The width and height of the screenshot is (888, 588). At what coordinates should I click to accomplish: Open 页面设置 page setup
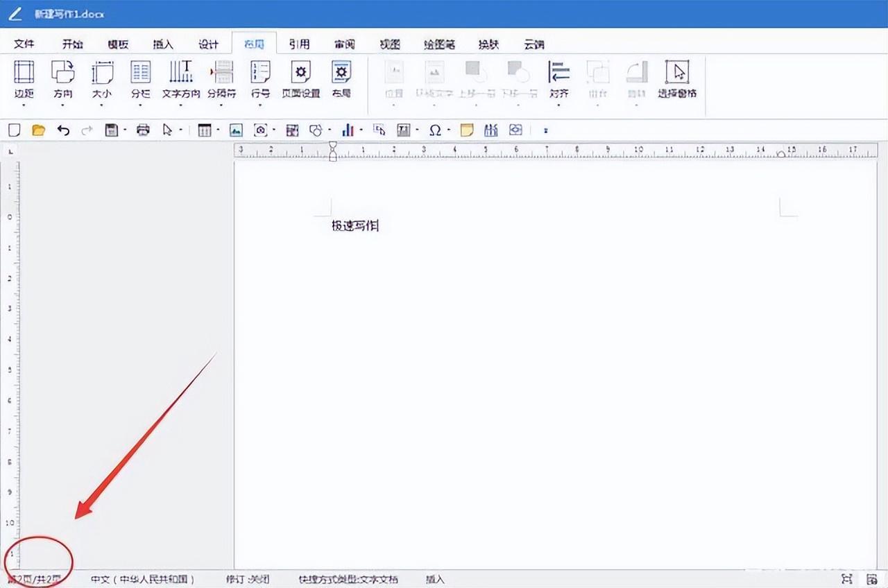(300, 79)
